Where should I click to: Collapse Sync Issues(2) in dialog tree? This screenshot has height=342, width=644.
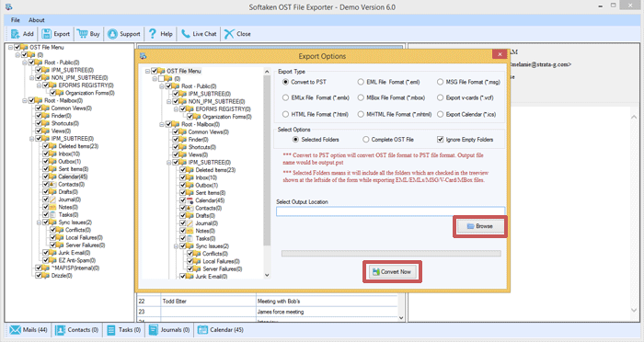click(176, 246)
